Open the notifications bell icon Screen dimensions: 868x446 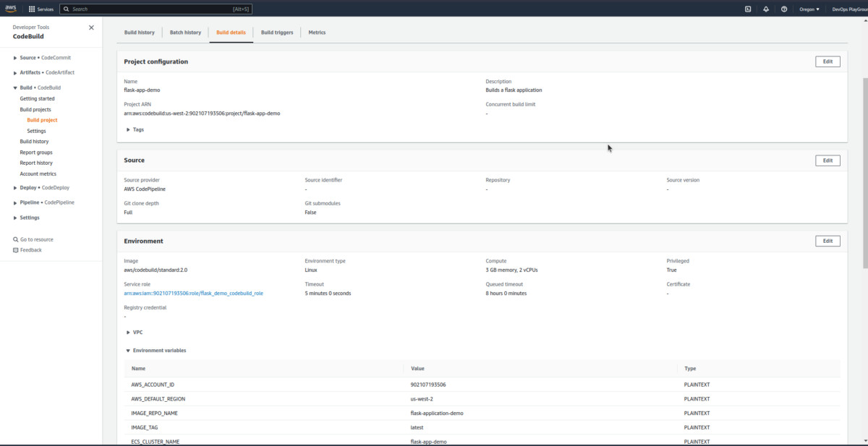point(766,9)
